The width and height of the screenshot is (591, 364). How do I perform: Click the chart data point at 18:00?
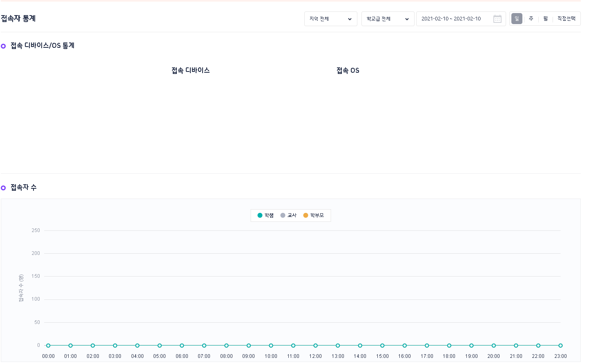[449, 346]
